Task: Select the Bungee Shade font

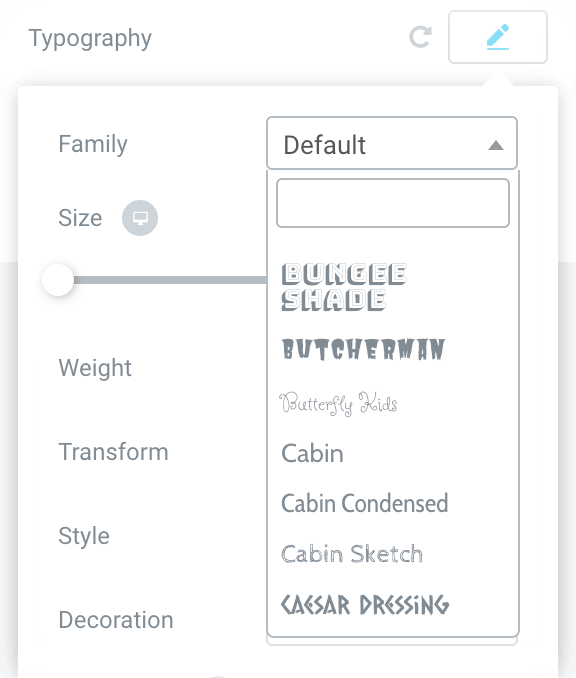Action: click(x=344, y=287)
